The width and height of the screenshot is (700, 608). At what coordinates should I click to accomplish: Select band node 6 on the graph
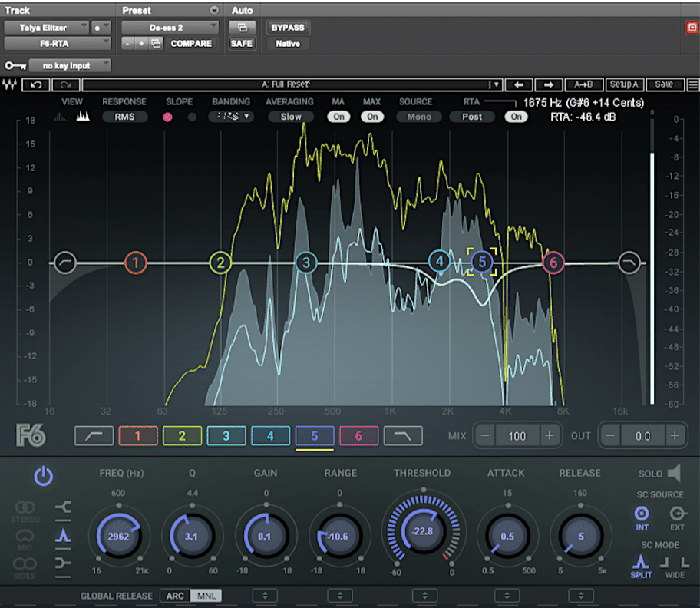coord(553,263)
